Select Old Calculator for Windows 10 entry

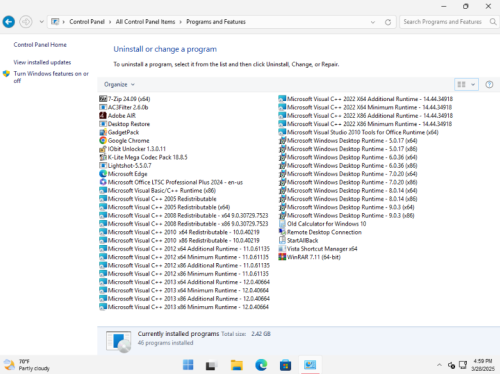pyautogui.click(x=322, y=224)
